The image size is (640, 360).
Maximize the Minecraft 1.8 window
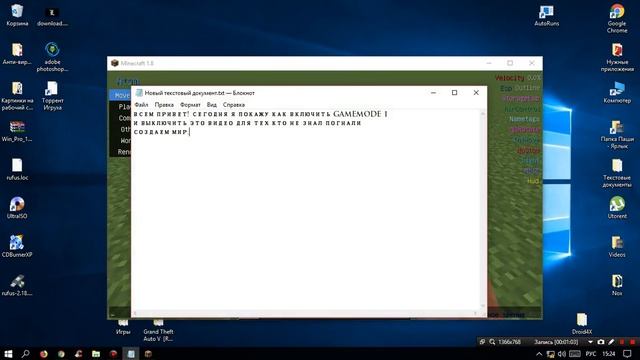510,63
